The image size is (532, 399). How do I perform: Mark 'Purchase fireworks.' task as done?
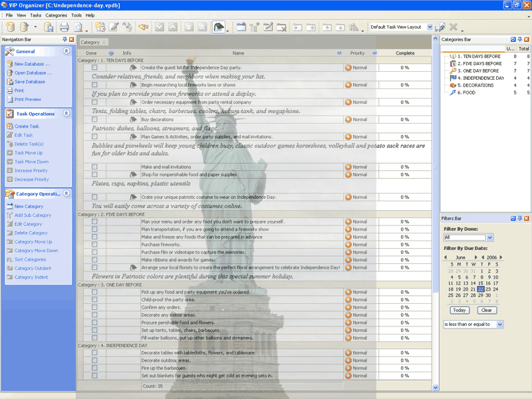[94, 245]
